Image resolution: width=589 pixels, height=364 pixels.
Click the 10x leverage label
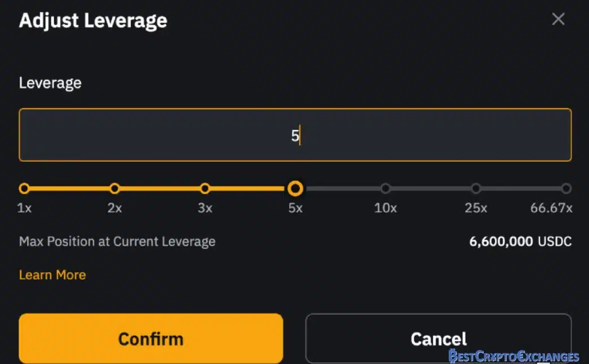pyautogui.click(x=386, y=208)
